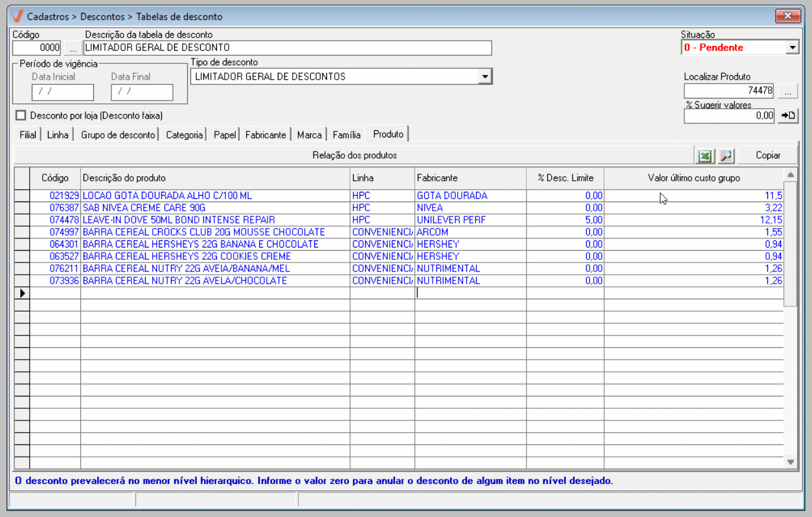
Task: Open the Grupo de desconto tab
Action: tap(118, 135)
